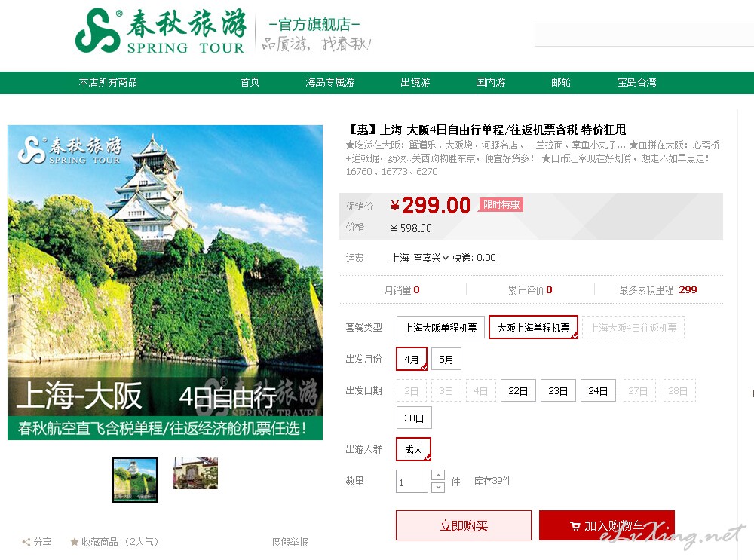
Task: Click the 加入购物车 button
Action: (607, 525)
